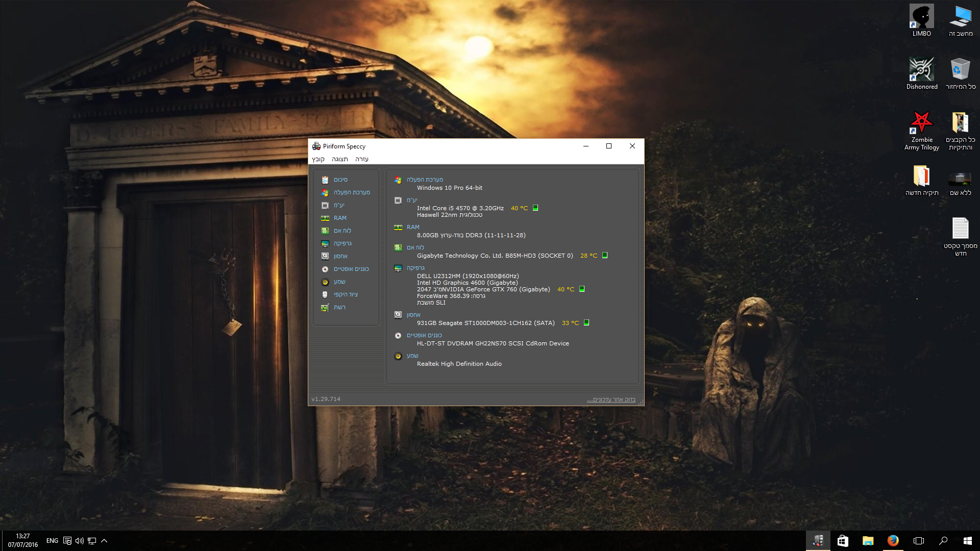Click the CPU temperature green indicator
This screenshot has height=551, width=980.
pos(535,208)
